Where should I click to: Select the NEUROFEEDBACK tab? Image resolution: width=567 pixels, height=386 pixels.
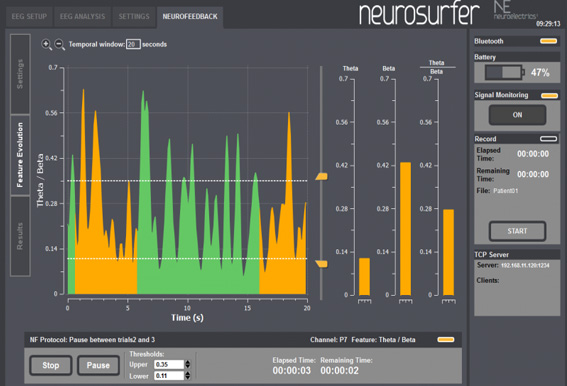(190, 17)
